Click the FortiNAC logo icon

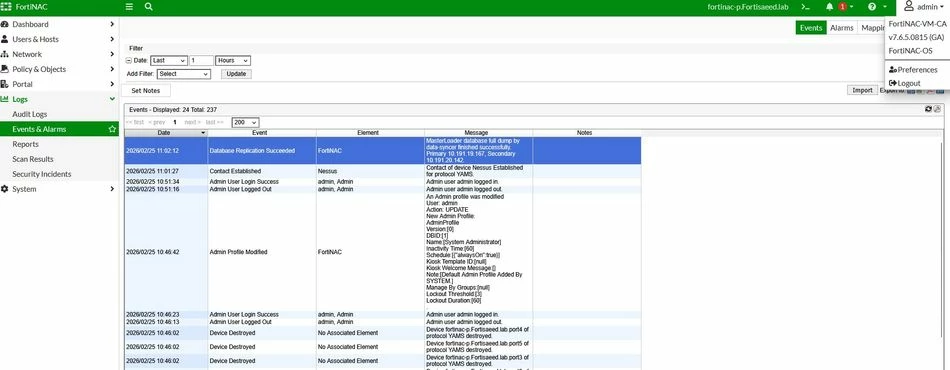pos(6,7)
